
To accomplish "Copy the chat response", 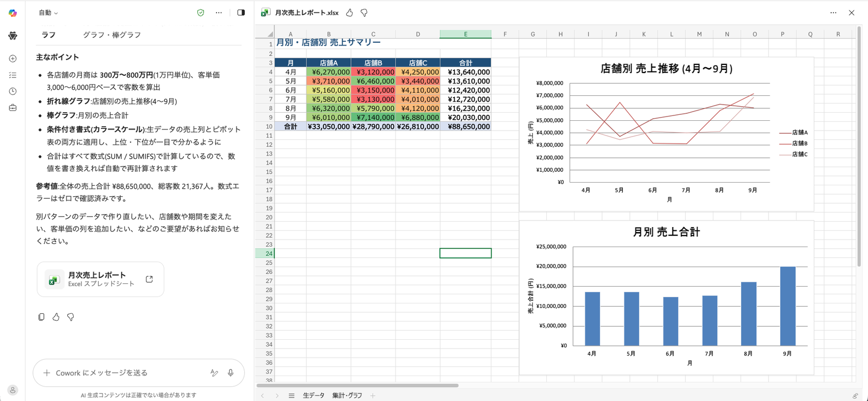I will pos(41,317).
